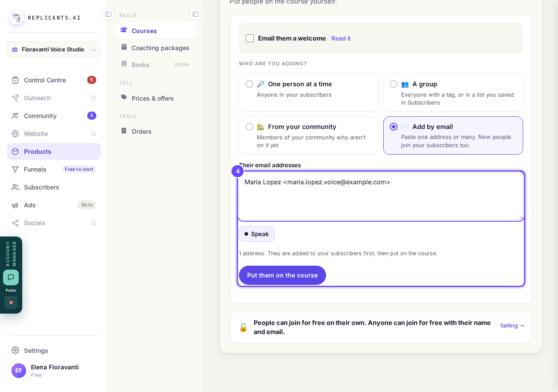Follow the Selling → link
The height and width of the screenshot is (392, 558).
click(x=512, y=325)
